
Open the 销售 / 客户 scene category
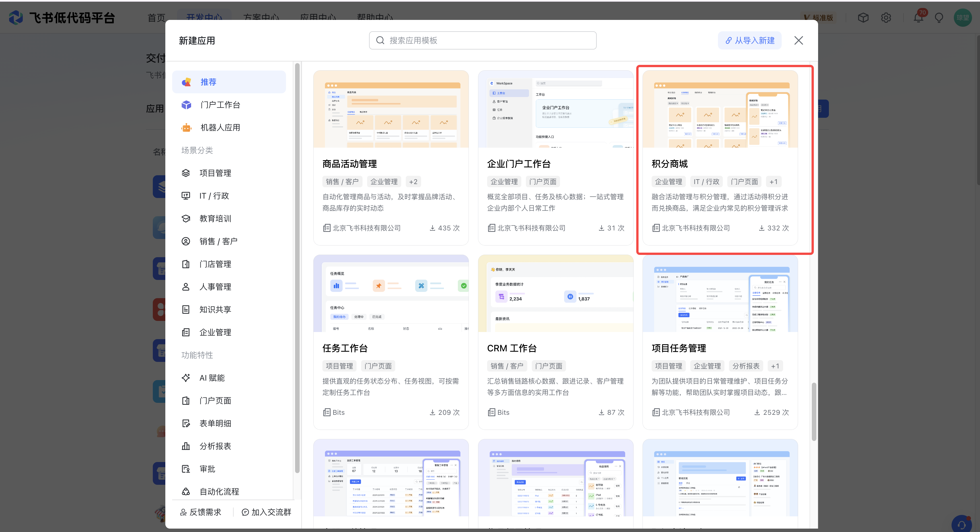(229, 242)
